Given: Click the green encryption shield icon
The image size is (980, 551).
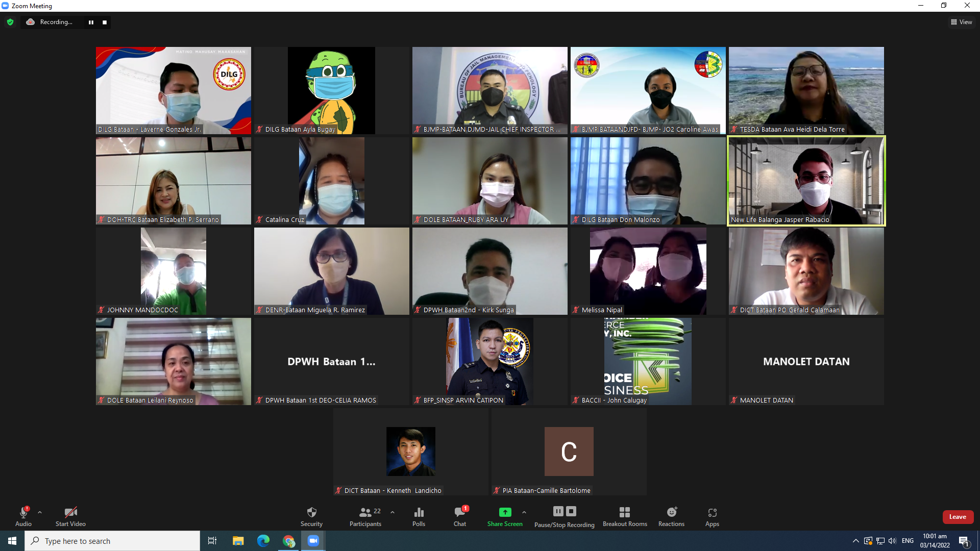Looking at the screenshot, I should (x=10, y=22).
